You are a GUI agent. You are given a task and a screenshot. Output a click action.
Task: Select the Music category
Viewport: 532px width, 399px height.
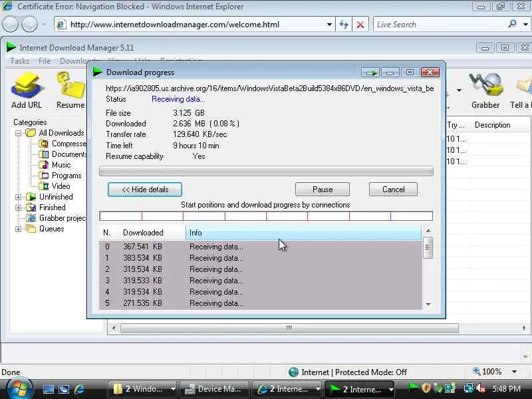click(x=55, y=165)
